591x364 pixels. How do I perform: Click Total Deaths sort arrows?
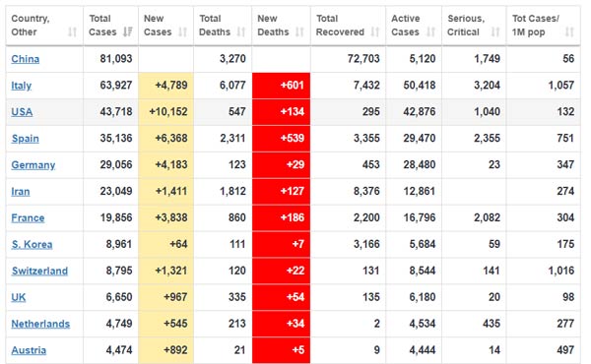click(x=241, y=32)
